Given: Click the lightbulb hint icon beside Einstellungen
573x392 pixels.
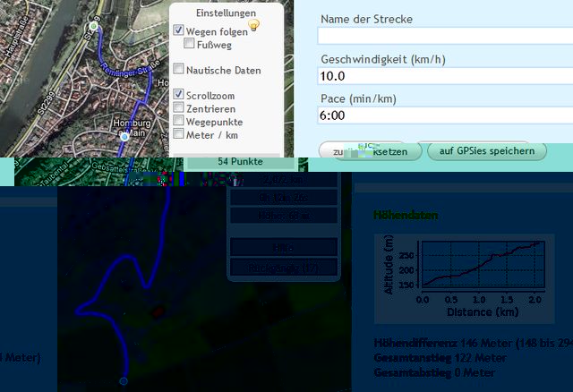Looking at the screenshot, I should tap(254, 26).
